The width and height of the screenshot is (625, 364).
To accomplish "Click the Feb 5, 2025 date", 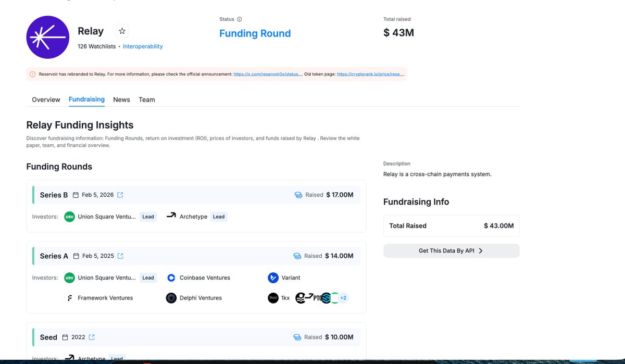I will [x=97, y=256].
